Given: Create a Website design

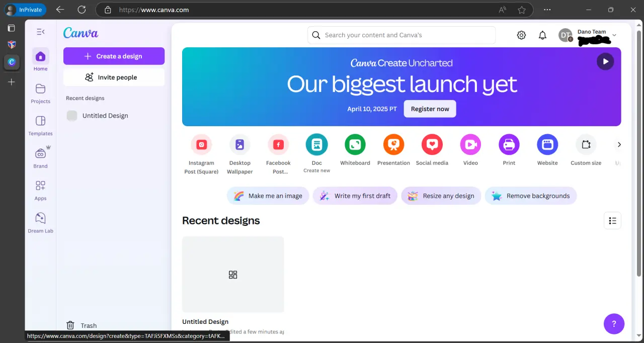Looking at the screenshot, I should click(547, 150).
